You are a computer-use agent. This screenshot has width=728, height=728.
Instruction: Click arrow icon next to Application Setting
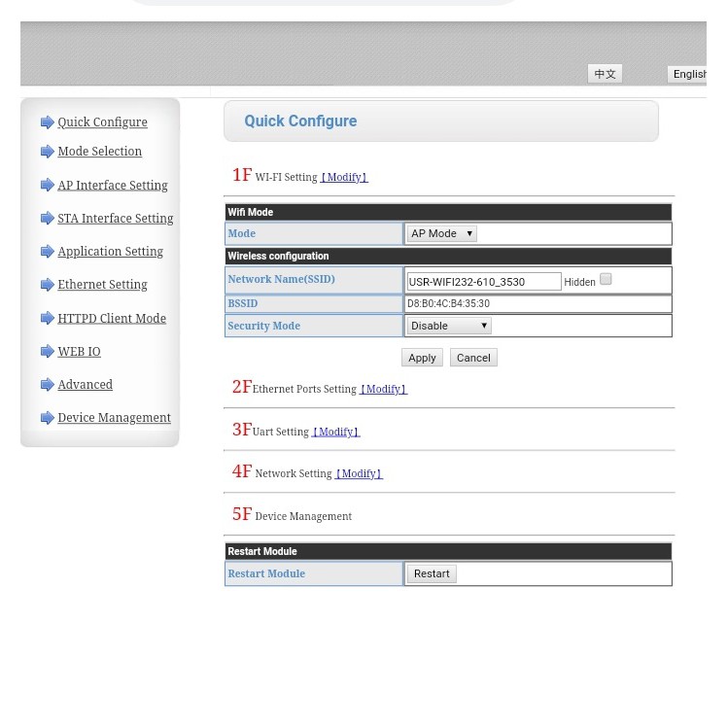tap(47, 252)
